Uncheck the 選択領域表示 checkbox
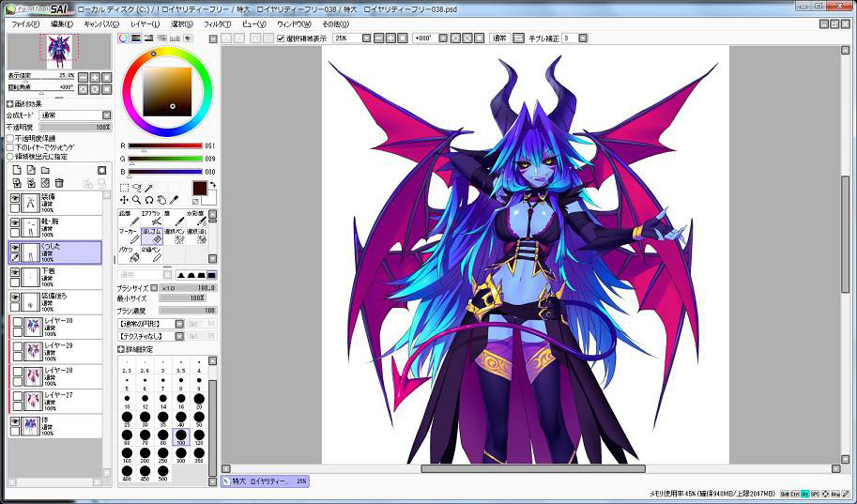This screenshot has width=857, height=504. click(281, 38)
